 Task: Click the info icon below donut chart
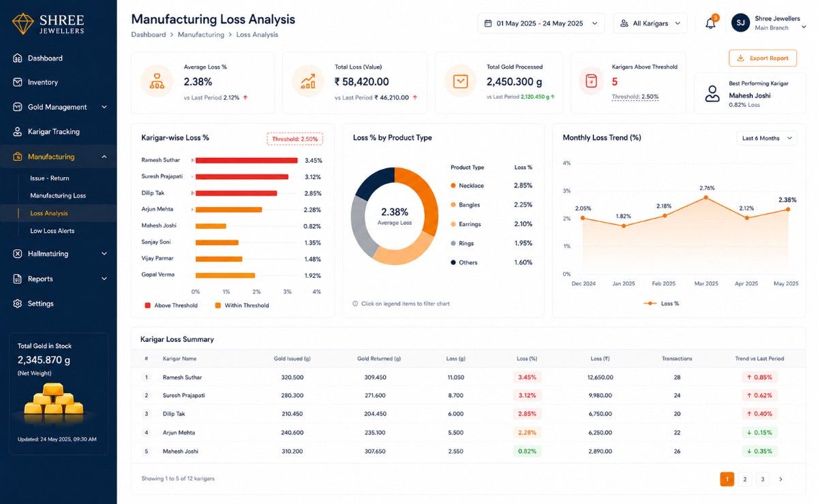(355, 304)
